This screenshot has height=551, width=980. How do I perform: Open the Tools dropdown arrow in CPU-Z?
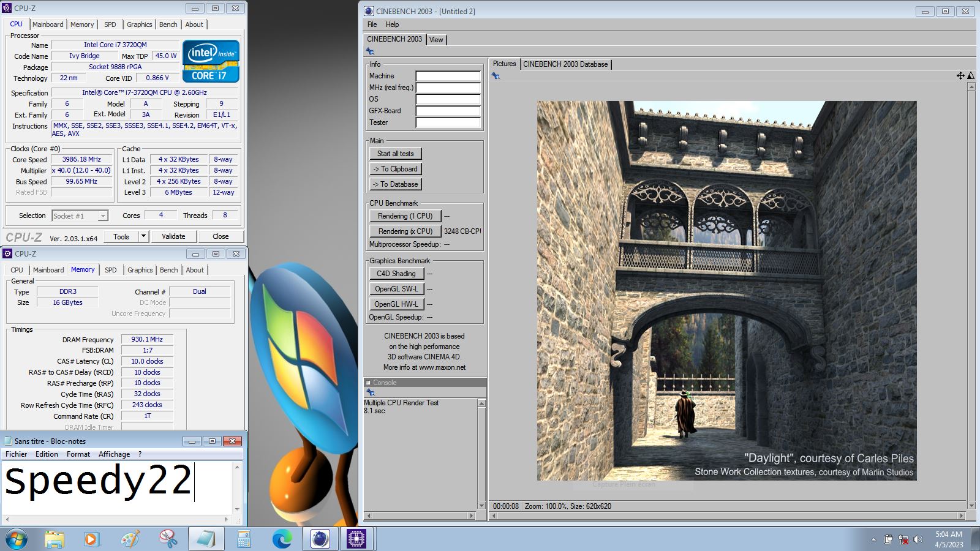[143, 236]
